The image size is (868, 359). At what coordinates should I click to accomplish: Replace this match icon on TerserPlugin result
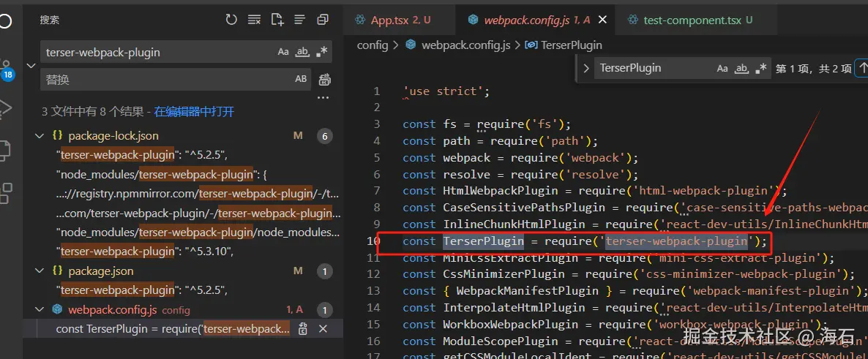coord(303,329)
